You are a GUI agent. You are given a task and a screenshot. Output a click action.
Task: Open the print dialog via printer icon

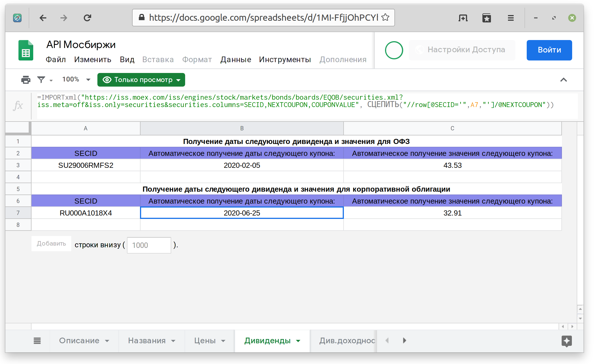pos(26,80)
